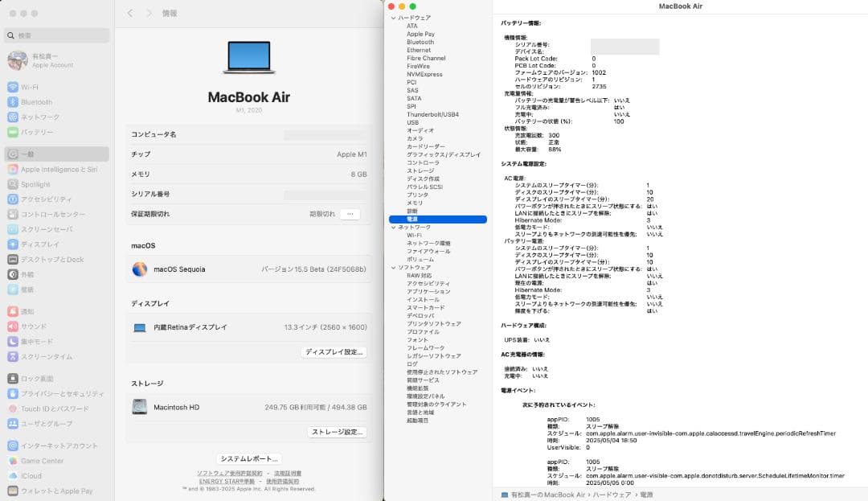Select 機能拡張 under software
This screenshot has width=868, height=501.
pyautogui.click(x=417, y=388)
